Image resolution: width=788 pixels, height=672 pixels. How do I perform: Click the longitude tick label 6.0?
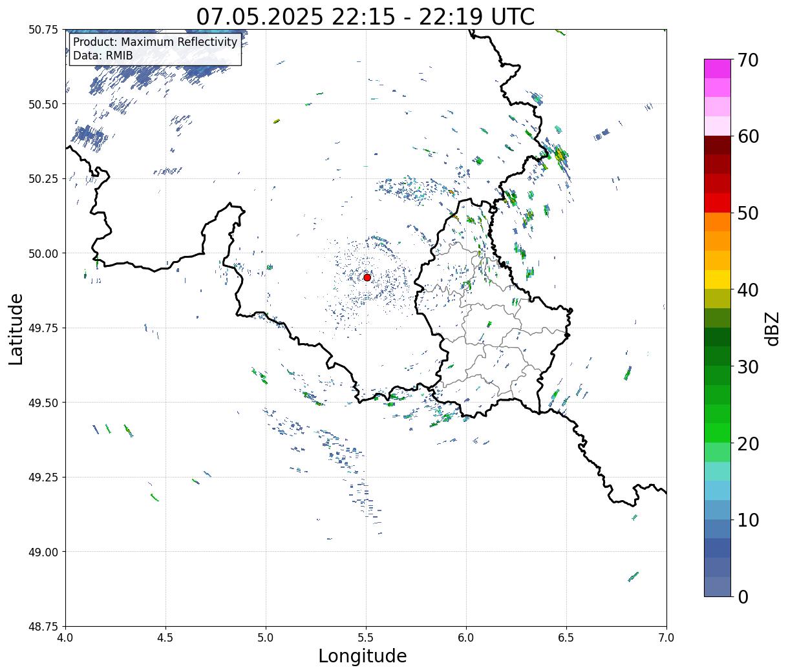(x=466, y=638)
